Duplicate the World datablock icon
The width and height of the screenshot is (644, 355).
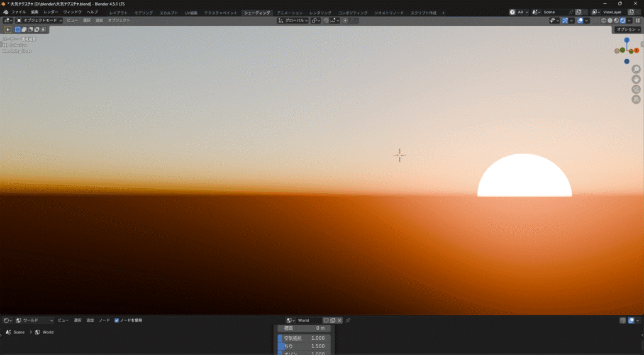coord(333,320)
